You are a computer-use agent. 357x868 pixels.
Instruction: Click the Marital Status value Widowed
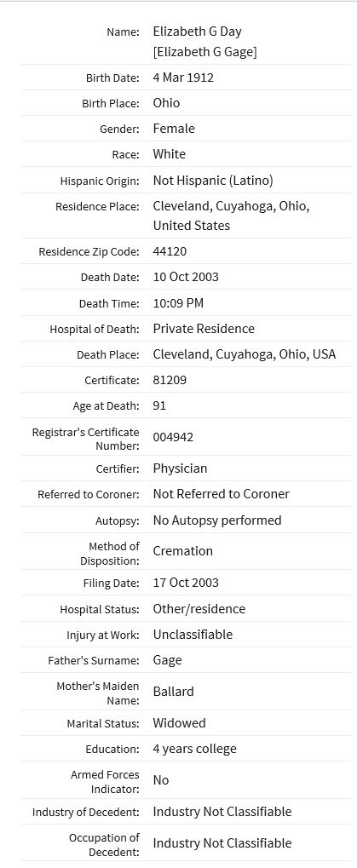pos(179,723)
